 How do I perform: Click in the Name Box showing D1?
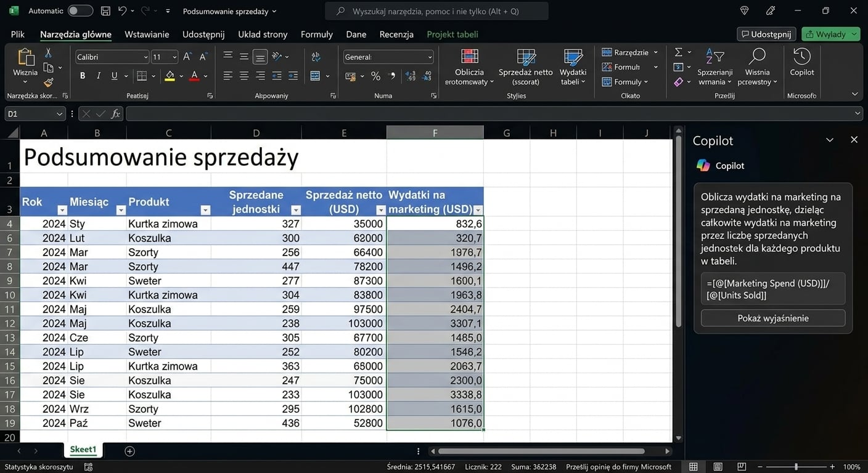click(35, 114)
